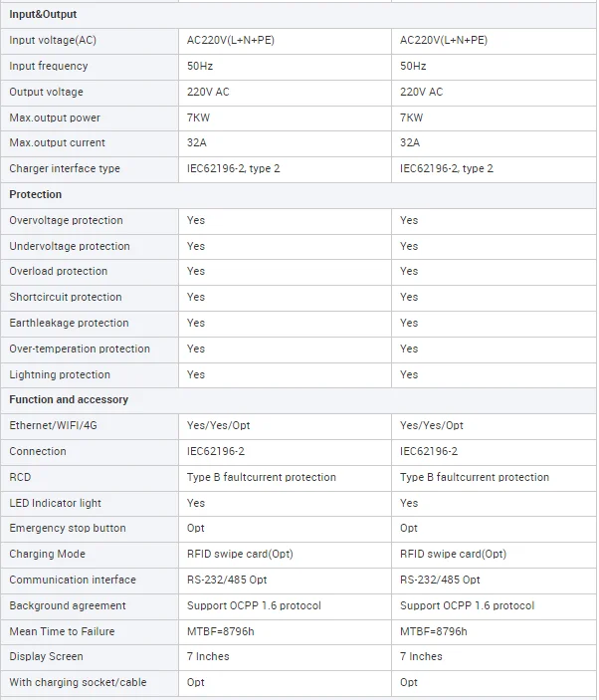The image size is (599, 700).
Task: Select the Communication interface label
Action: tap(73, 580)
